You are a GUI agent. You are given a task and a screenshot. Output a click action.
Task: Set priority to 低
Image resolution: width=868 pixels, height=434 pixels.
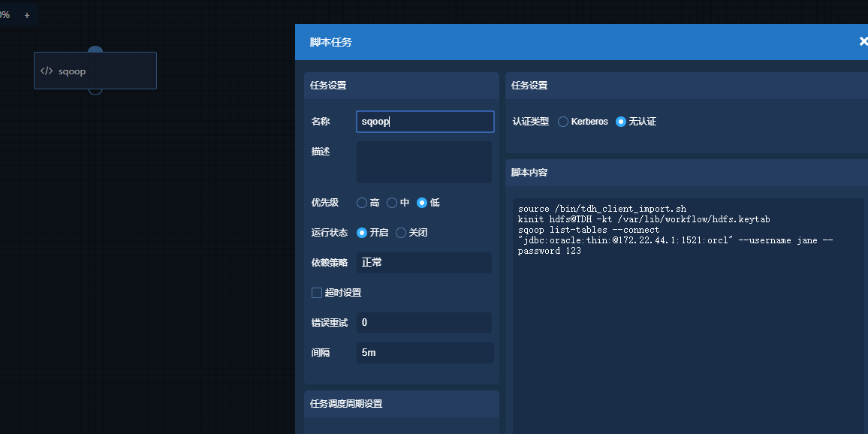(422, 203)
